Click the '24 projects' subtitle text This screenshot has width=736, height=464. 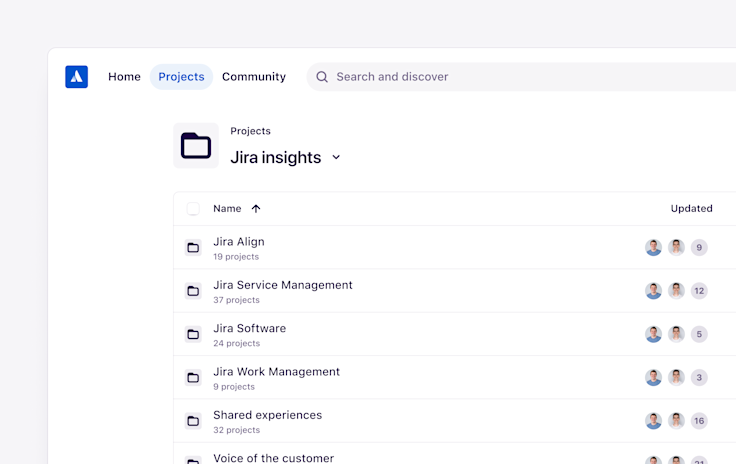237,343
